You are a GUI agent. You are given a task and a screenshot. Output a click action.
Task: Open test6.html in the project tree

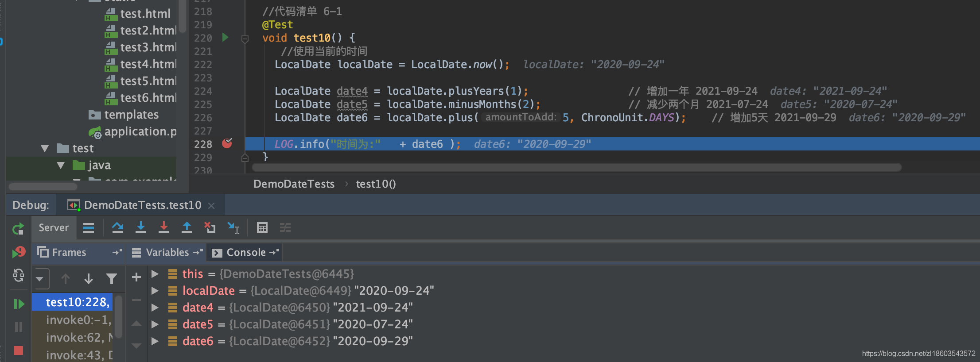[x=148, y=98]
